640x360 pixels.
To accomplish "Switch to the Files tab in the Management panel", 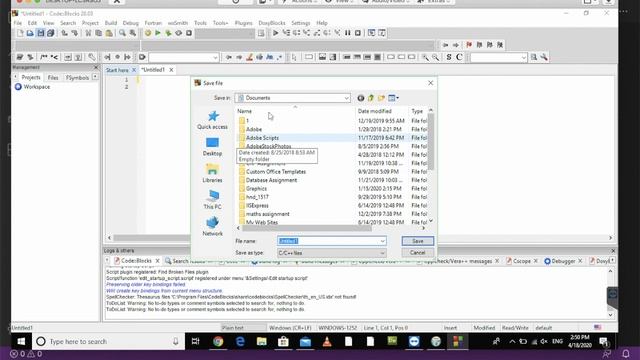I will pyautogui.click(x=53, y=77).
